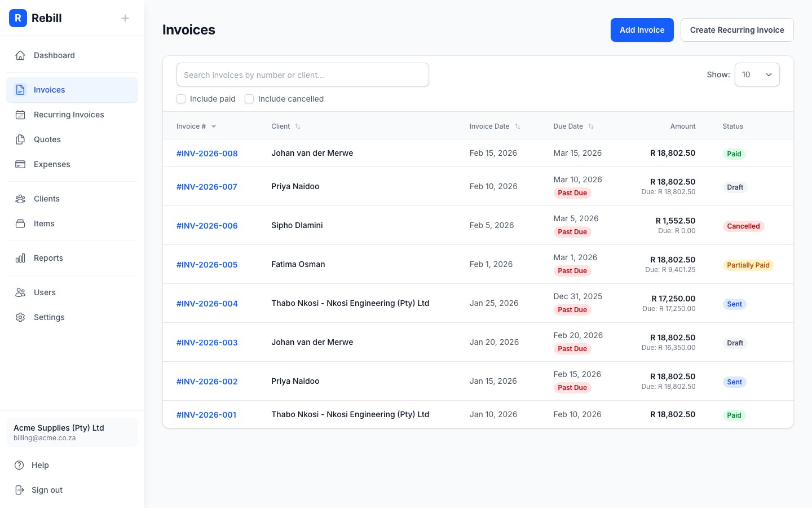The width and height of the screenshot is (812, 508).
Task: Check the Include cancelled option
Action: pyautogui.click(x=249, y=99)
